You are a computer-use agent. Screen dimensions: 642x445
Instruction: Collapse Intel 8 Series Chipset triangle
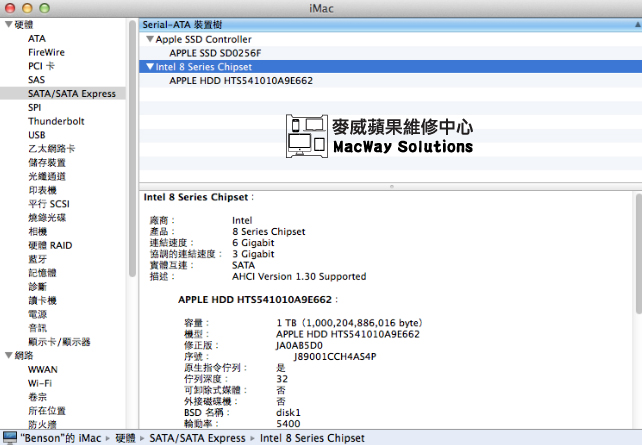pyautogui.click(x=150, y=66)
